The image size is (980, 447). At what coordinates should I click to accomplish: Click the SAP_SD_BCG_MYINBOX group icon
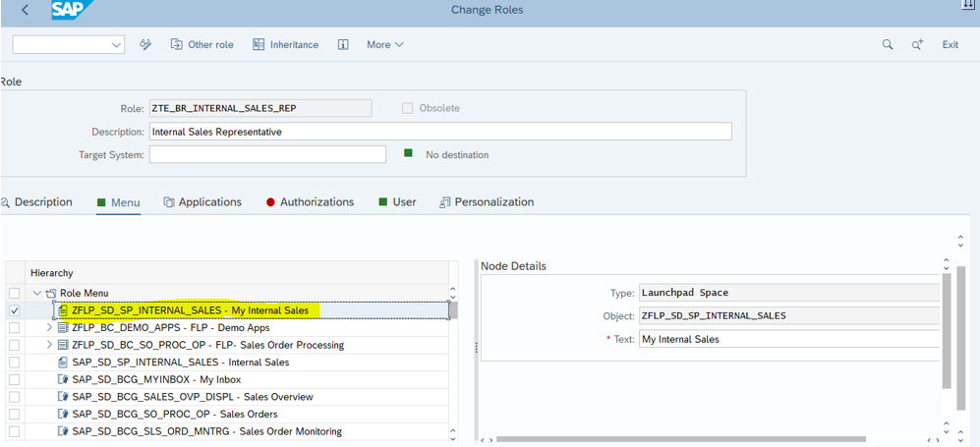tap(63, 379)
